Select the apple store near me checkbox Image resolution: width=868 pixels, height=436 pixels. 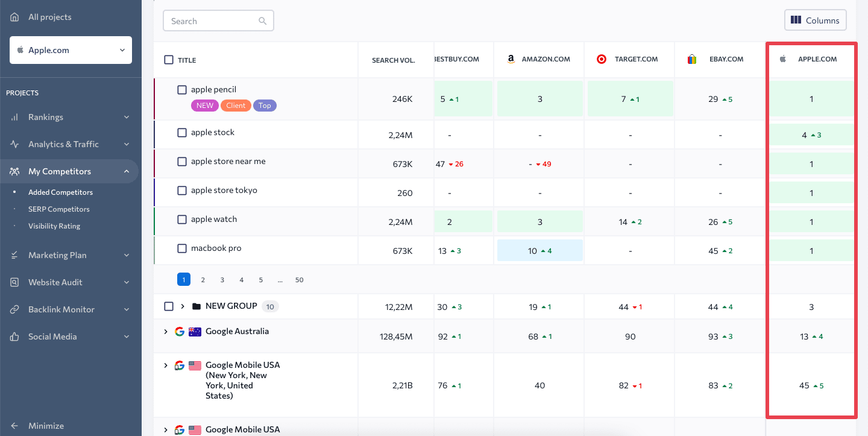182,162
